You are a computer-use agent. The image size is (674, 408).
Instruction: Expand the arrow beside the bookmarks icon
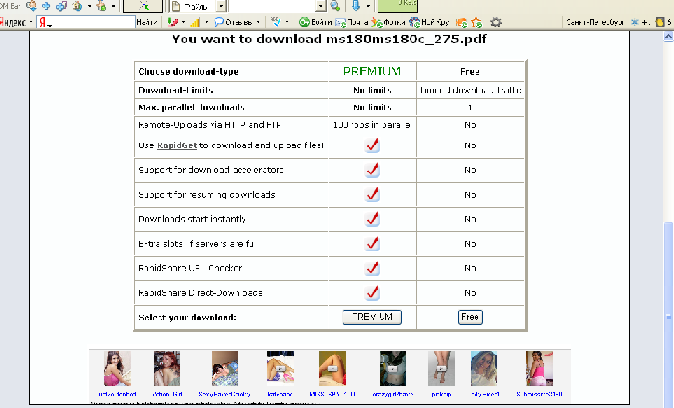click(x=184, y=22)
